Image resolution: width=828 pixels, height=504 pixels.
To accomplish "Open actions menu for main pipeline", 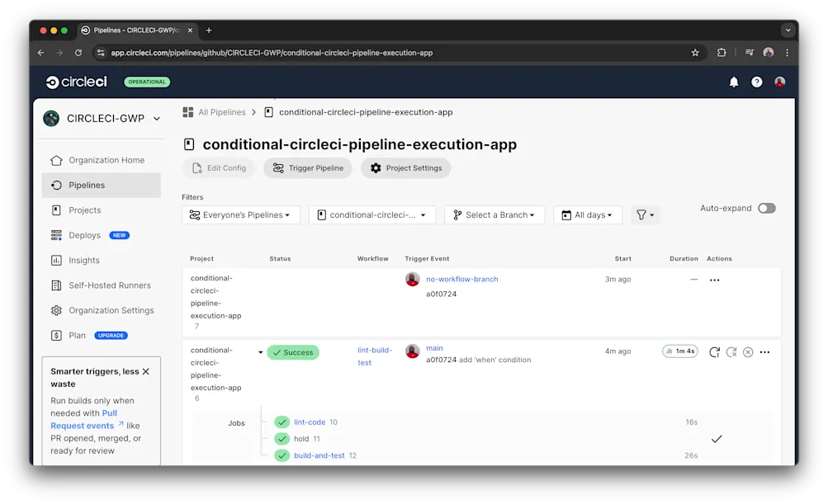I will pos(764,352).
